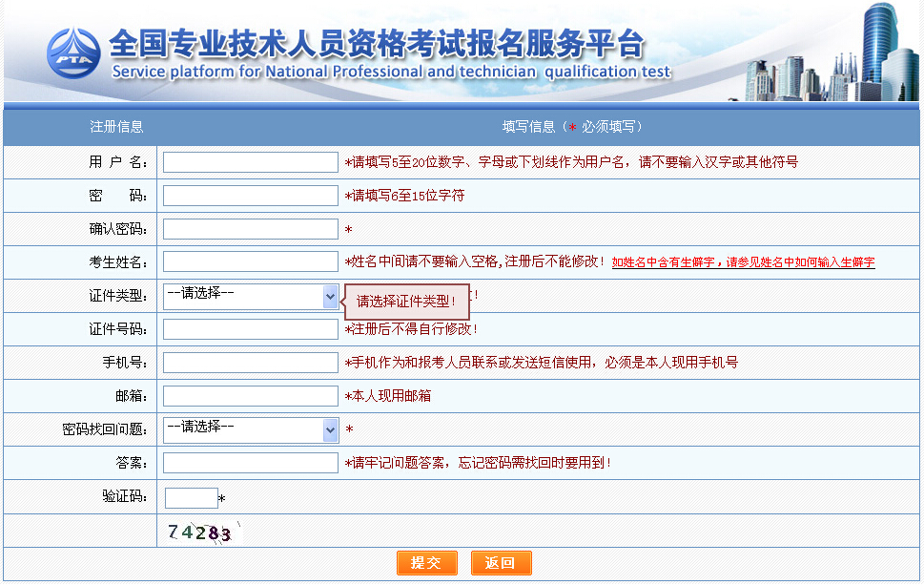Click the mobile number (手机号) field

(x=250, y=363)
